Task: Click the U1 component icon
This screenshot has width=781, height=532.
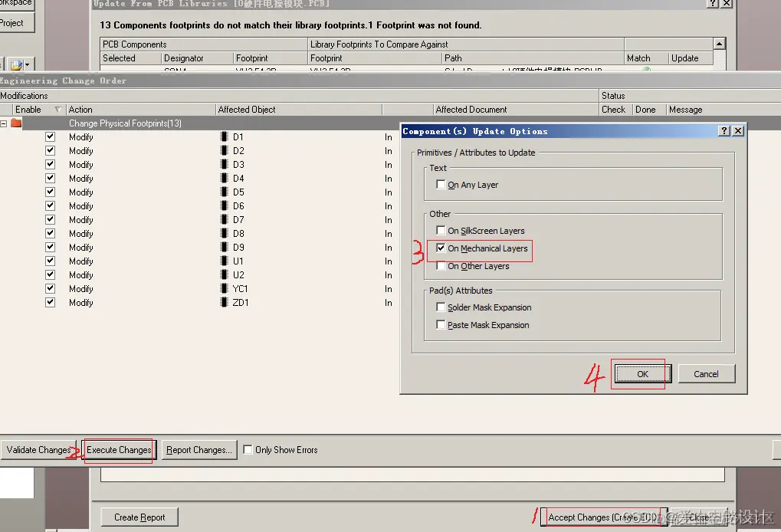Action: click(224, 261)
